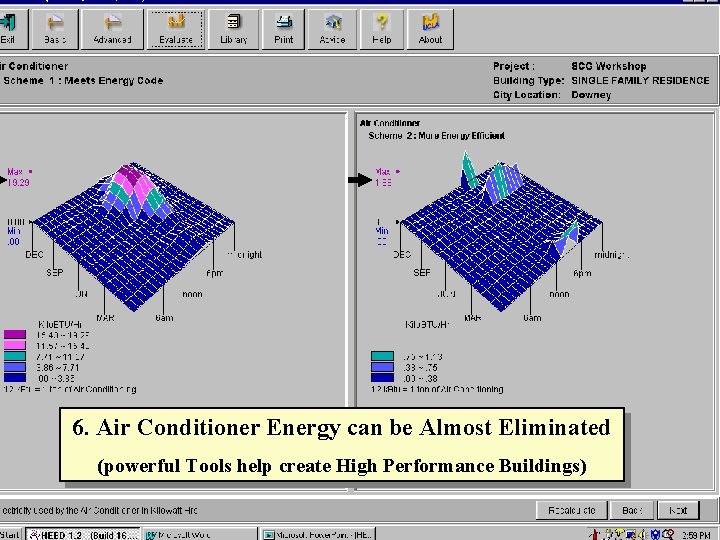Switch to Microsoft Word in the taskbar
720x540 pixels.
[200, 534]
